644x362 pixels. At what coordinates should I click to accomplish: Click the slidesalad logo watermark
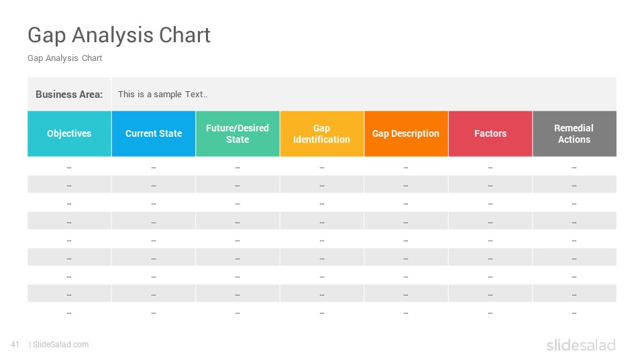tap(581, 345)
